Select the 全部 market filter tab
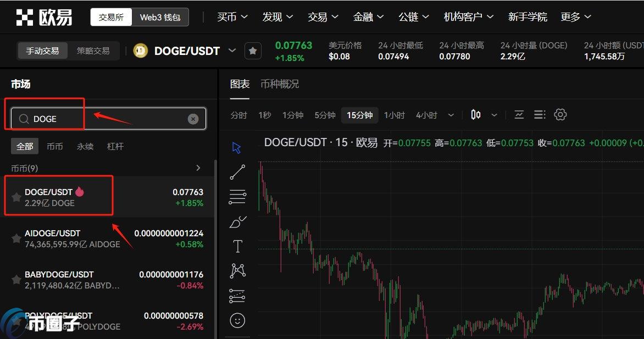The image size is (644, 339). click(x=25, y=146)
